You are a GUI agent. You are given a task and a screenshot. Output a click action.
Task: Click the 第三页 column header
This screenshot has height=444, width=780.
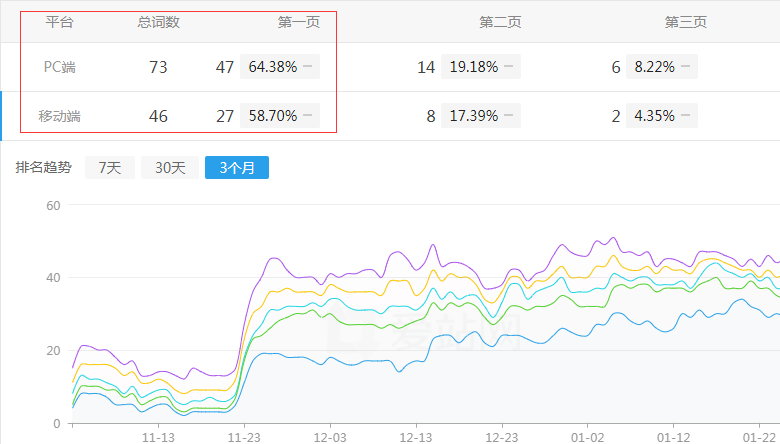click(x=686, y=22)
